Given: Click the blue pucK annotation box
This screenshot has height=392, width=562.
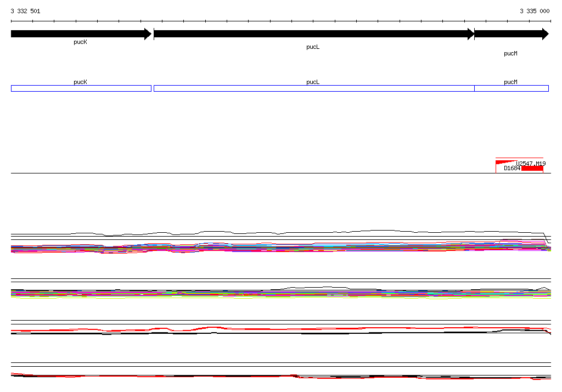Looking at the screenshot, I should (x=81, y=88).
